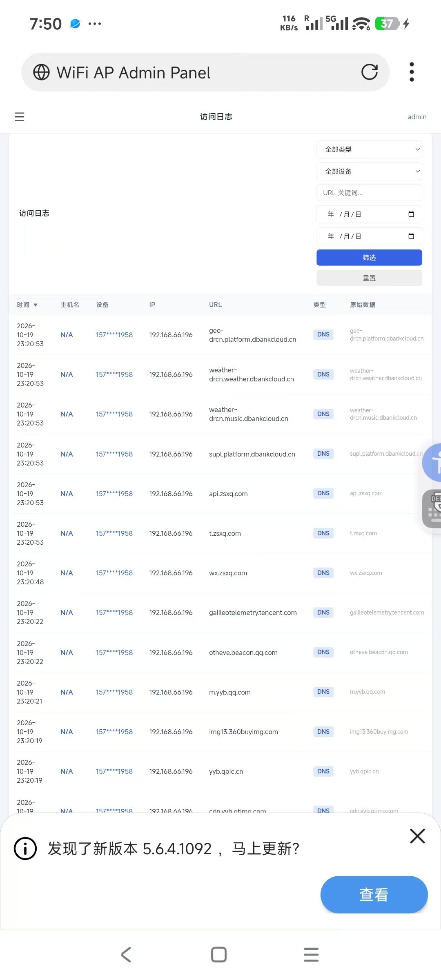Click the blue 筛选 filter button

point(369,258)
